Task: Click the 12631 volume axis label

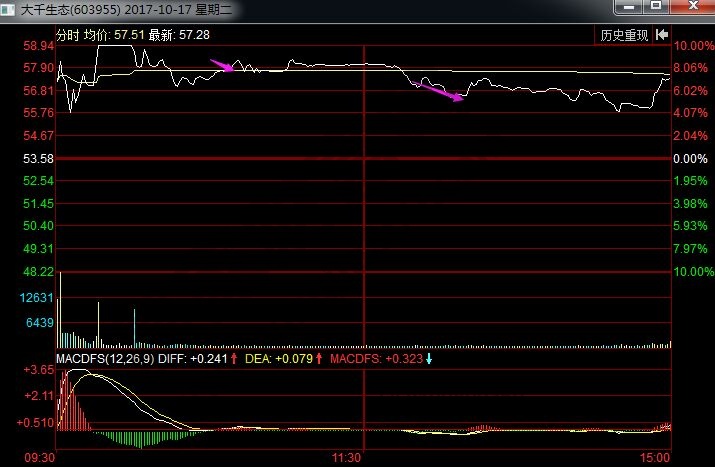Action: (37, 298)
